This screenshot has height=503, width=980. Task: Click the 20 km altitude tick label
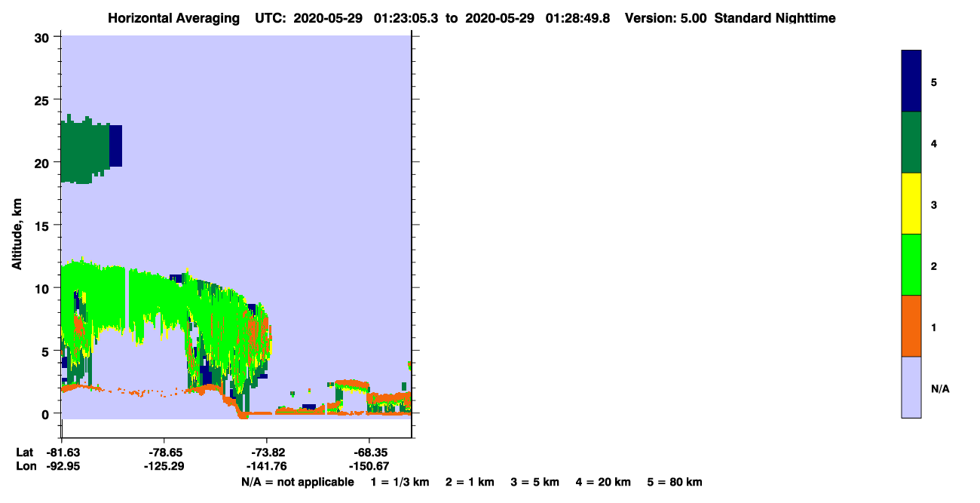pyautogui.click(x=43, y=163)
